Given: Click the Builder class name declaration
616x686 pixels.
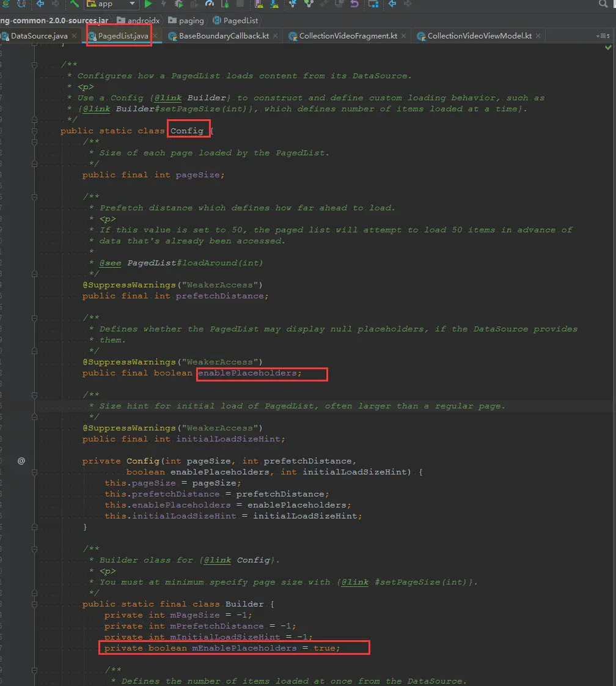Looking at the screenshot, I should (244, 603).
